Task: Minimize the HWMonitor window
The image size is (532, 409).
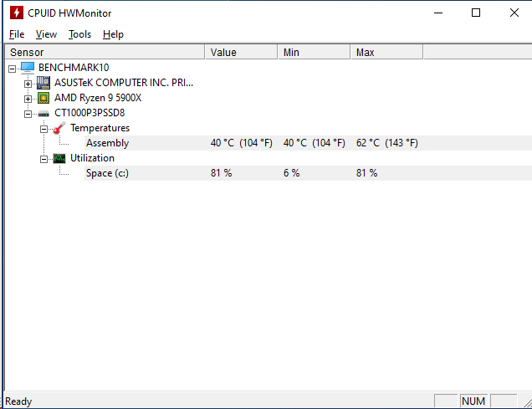Action: coord(438,13)
